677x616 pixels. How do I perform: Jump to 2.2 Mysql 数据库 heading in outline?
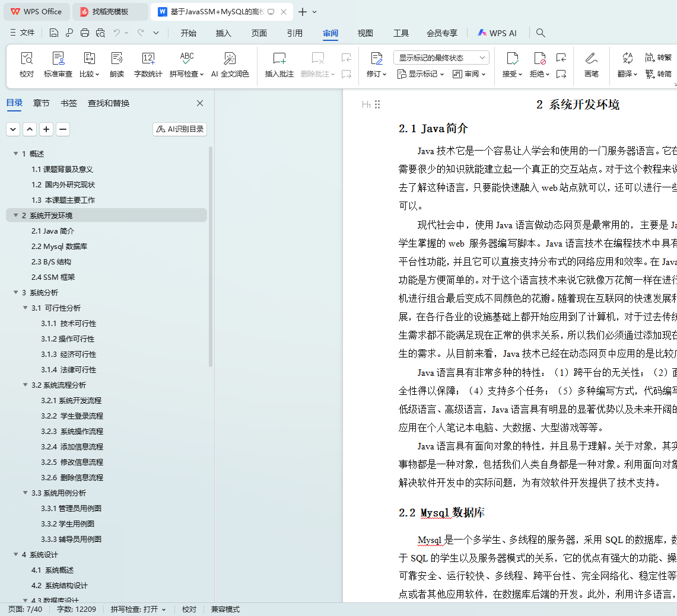(x=59, y=247)
